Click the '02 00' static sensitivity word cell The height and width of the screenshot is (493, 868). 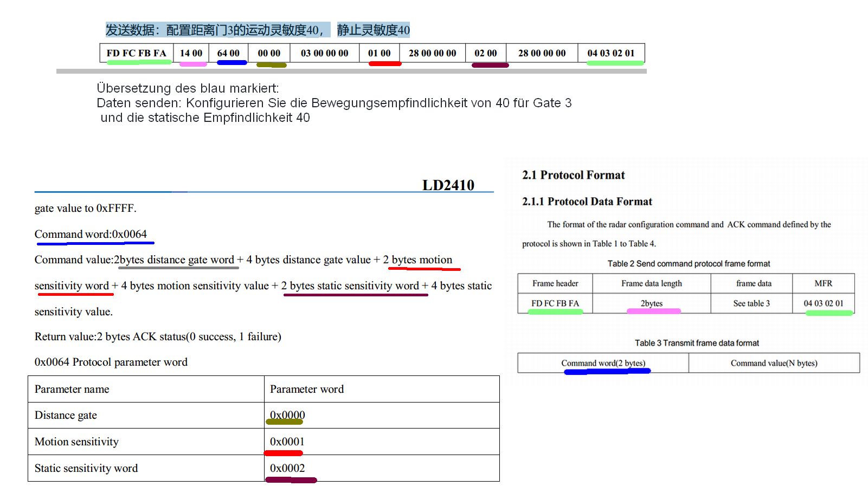(x=485, y=53)
